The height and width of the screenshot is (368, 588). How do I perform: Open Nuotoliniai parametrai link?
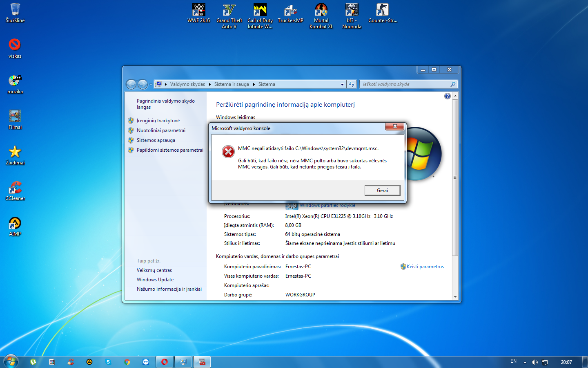(x=161, y=130)
